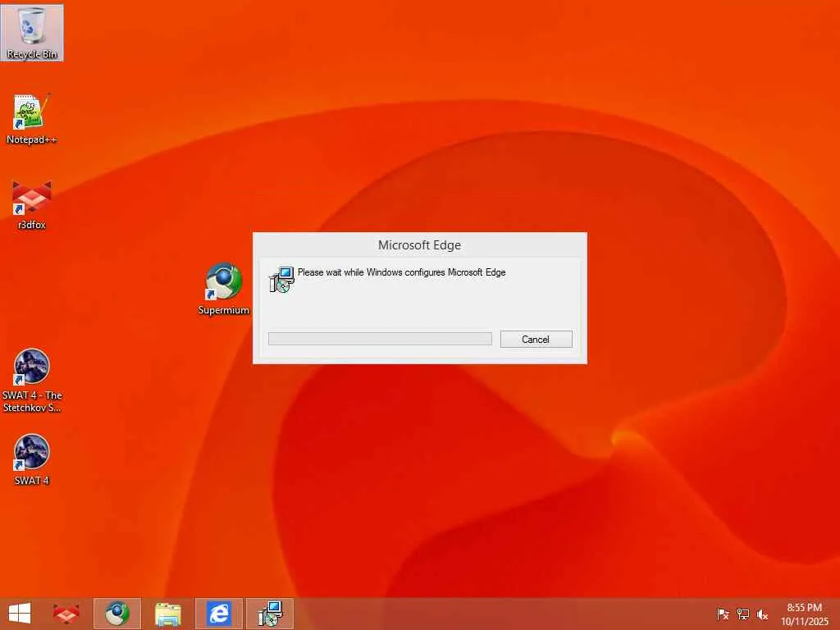
Task: Select the SWAT 4 desktop shortcut
Action: 32,459
